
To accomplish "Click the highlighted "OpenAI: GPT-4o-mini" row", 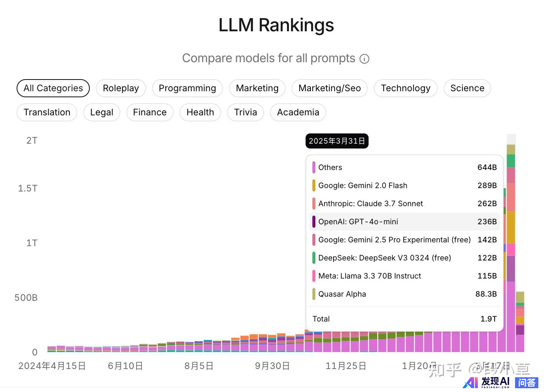I will coord(404,222).
